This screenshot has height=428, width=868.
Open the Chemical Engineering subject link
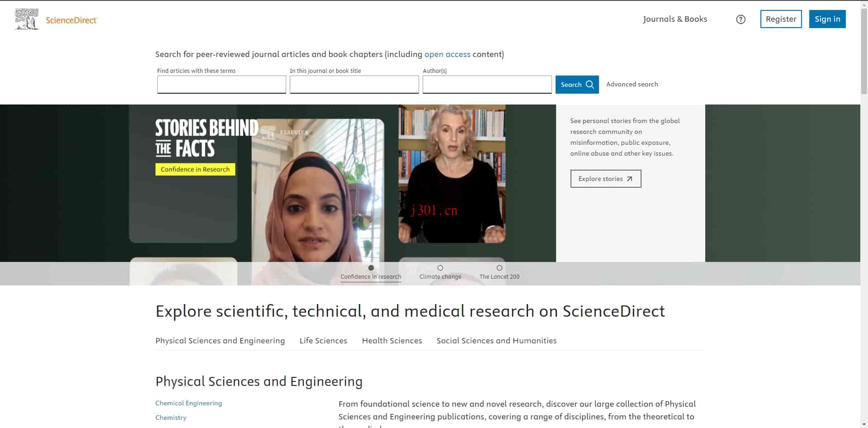click(x=189, y=403)
